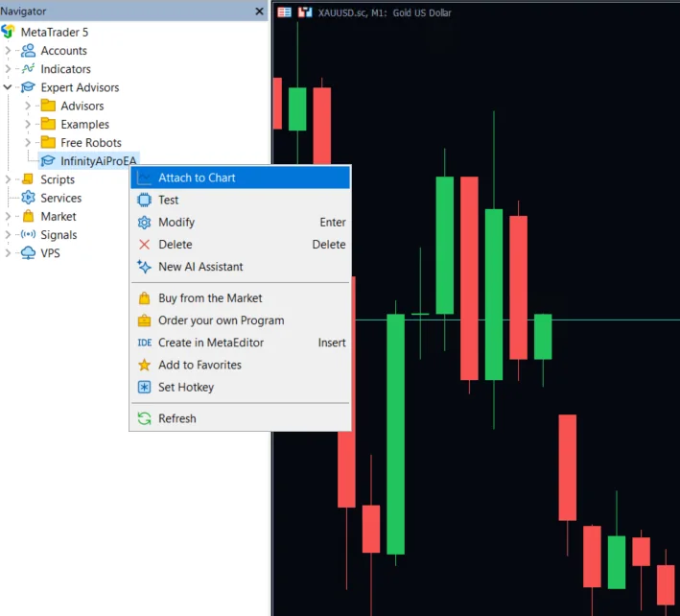Choose Buy from the Market
The width and height of the screenshot is (680, 616).
point(240,298)
